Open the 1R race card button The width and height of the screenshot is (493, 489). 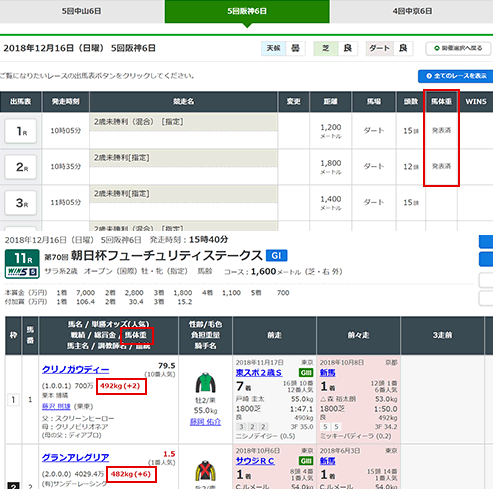coord(21,131)
